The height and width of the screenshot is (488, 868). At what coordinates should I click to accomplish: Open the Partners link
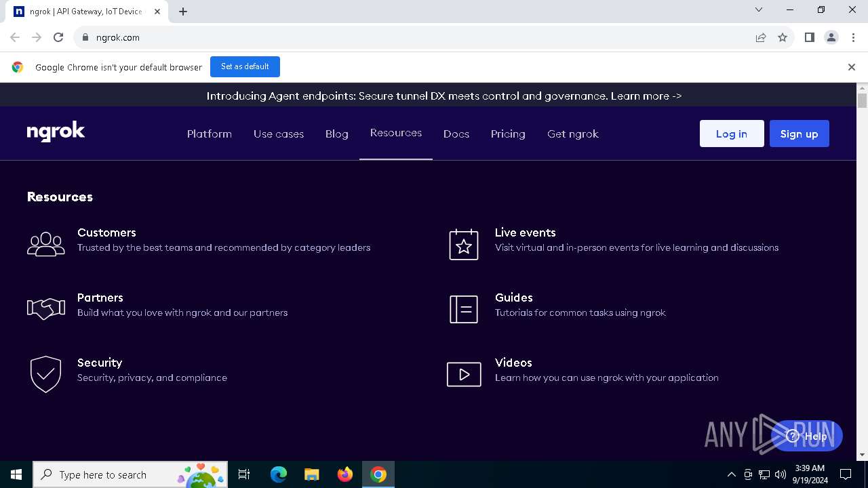(x=100, y=298)
